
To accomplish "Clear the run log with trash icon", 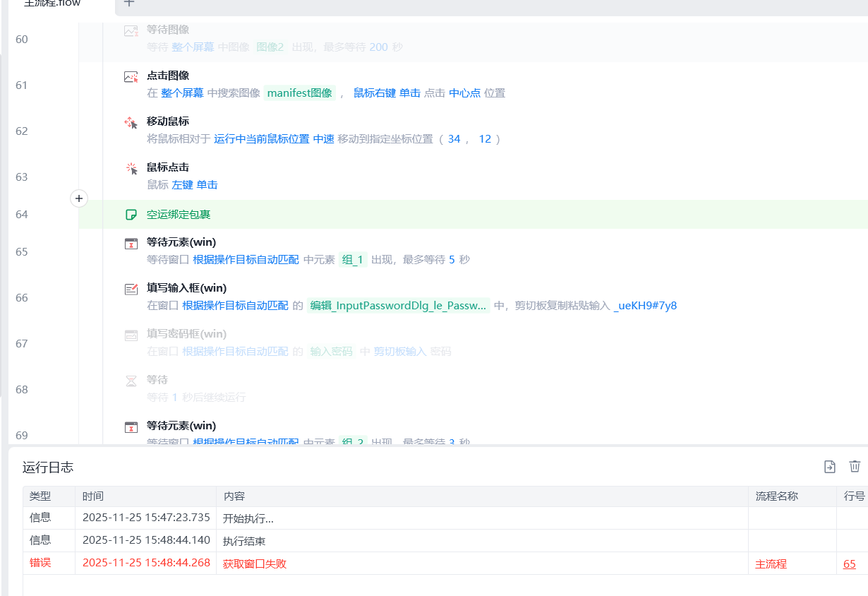I will pyautogui.click(x=855, y=466).
